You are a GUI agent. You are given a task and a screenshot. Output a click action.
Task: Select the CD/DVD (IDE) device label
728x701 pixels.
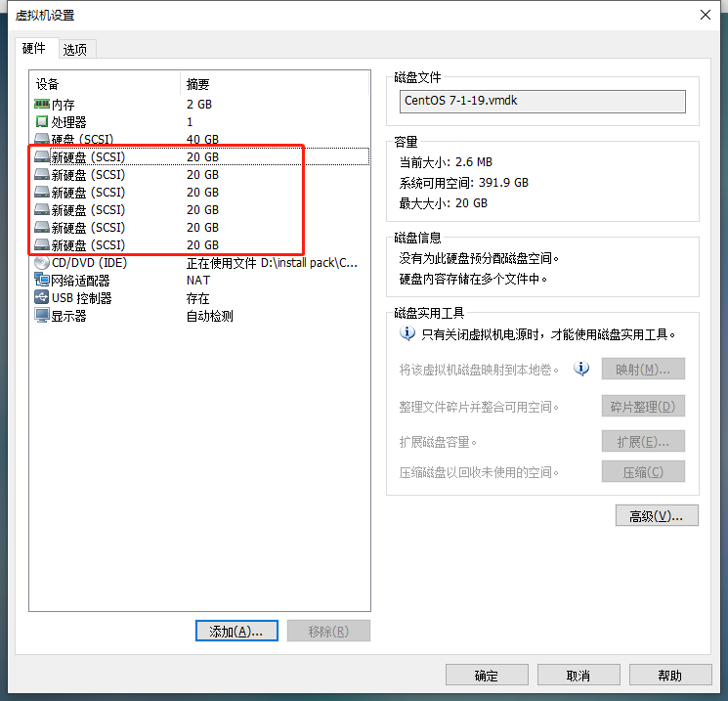tap(89, 263)
